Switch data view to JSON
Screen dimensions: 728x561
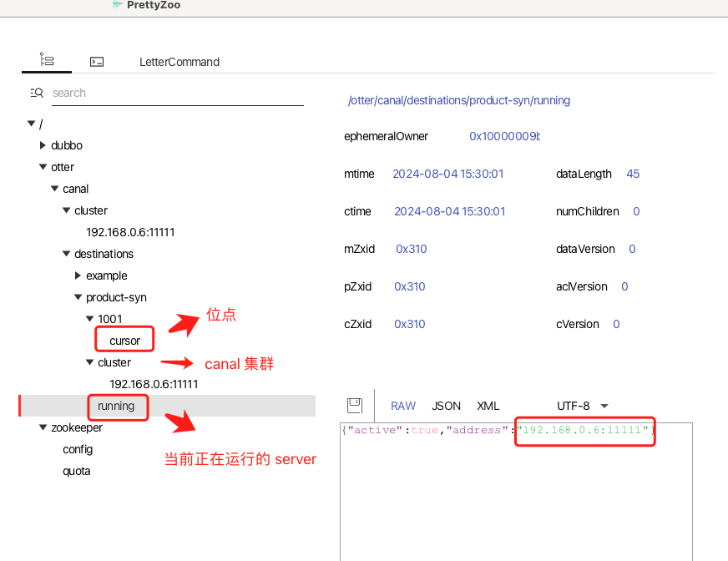pyautogui.click(x=446, y=406)
